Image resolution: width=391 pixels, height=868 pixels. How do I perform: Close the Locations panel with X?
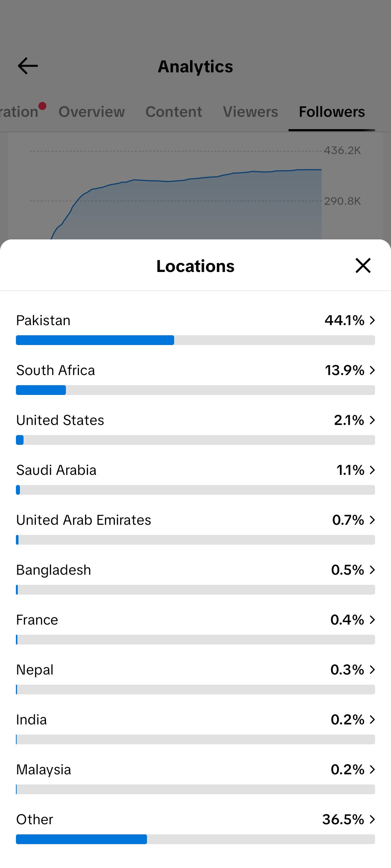coord(363,265)
